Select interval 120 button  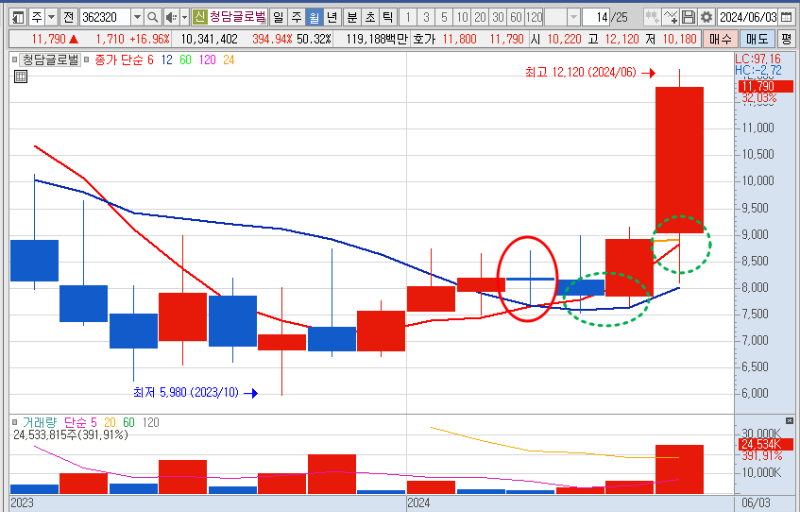click(x=534, y=17)
